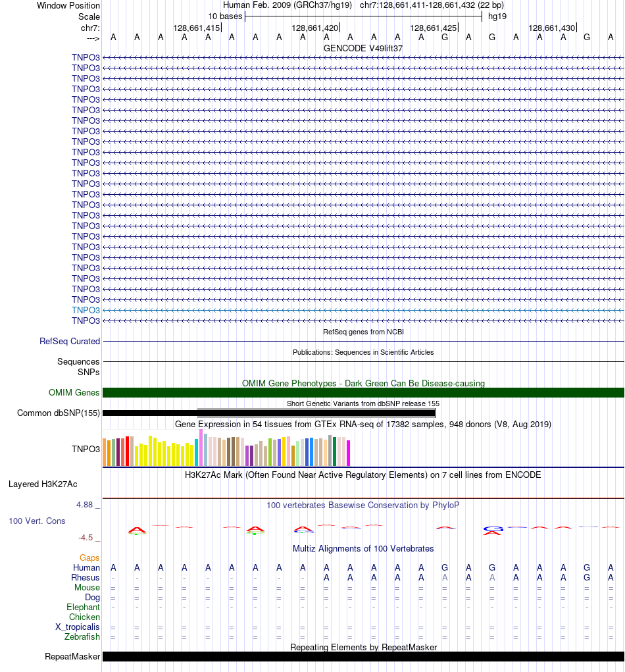Click the chr7: ruler label
625x672 pixels.
90,28
